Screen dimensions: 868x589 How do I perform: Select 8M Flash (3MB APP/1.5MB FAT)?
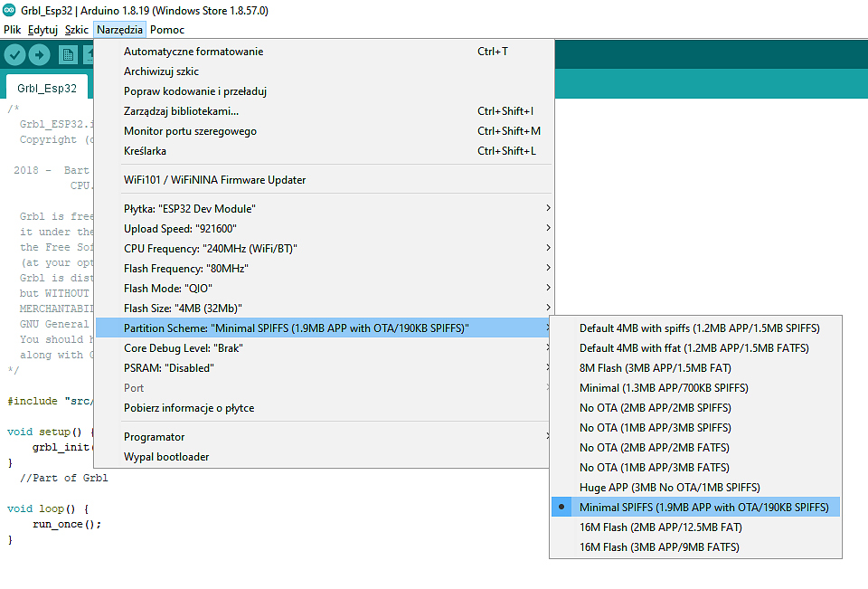click(696, 368)
